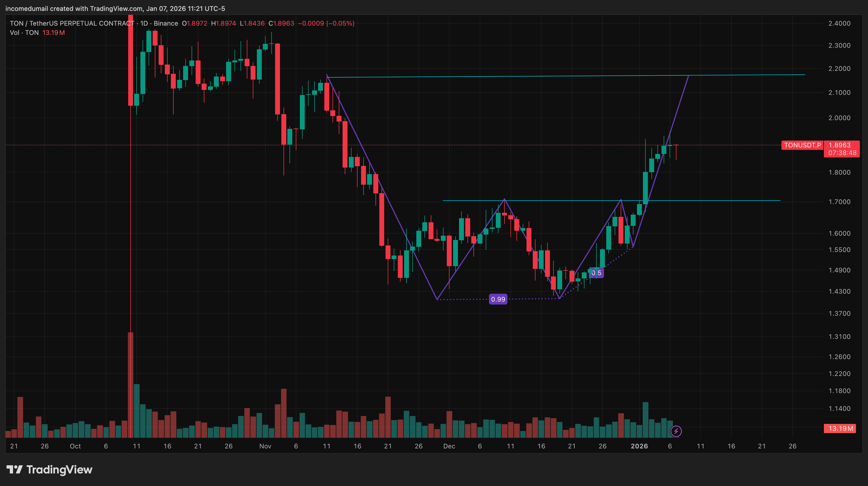The height and width of the screenshot is (486, 868).
Task: Click the purple lightning bolt icon
Action: (676, 431)
